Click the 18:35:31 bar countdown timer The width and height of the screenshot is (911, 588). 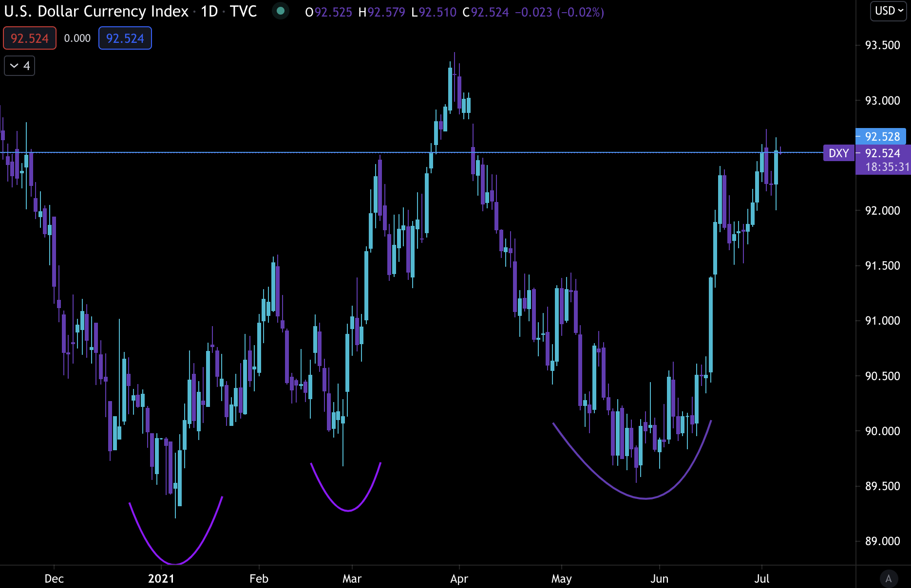point(887,167)
